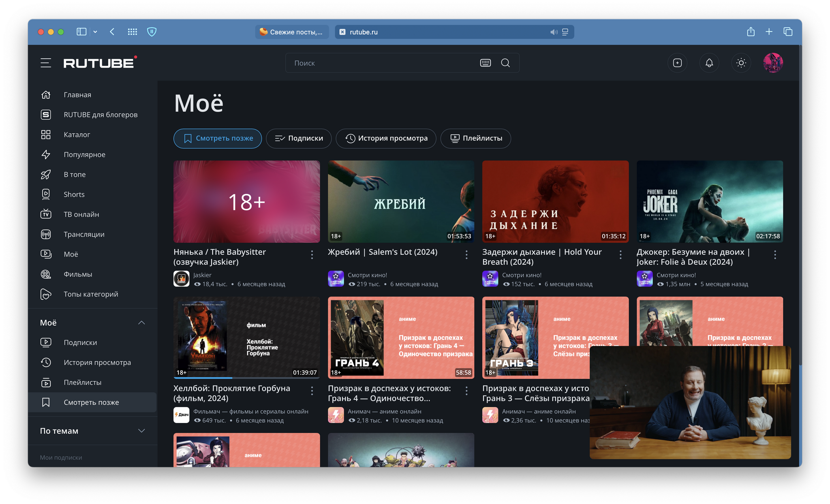
Task: Click Safari share icon in toolbar
Action: [751, 32]
